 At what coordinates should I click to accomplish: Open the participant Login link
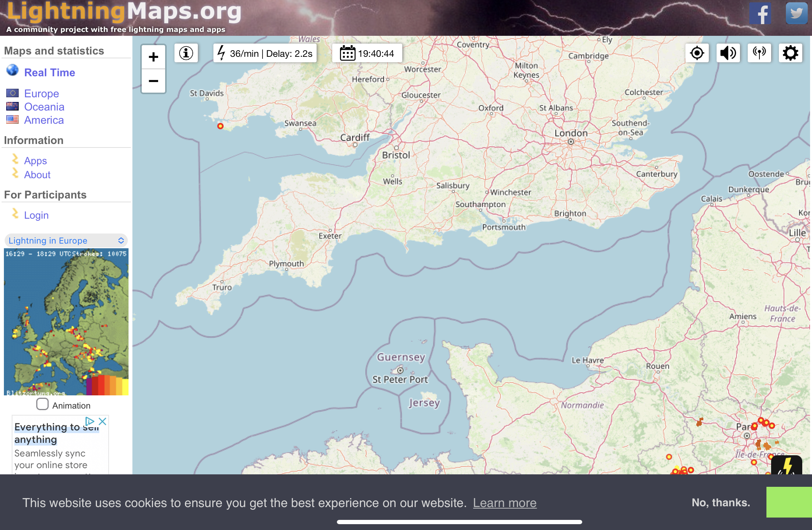[36, 215]
